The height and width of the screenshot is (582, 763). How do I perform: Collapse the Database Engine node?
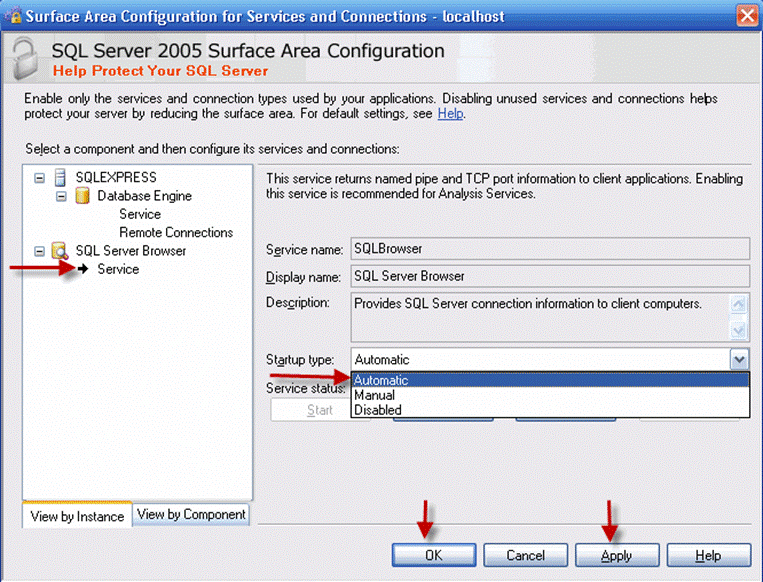click(61, 197)
